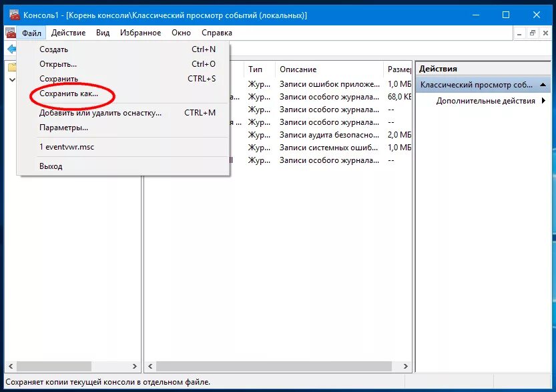Open recent file 1 eventvwr.msc

coord(123,147)
